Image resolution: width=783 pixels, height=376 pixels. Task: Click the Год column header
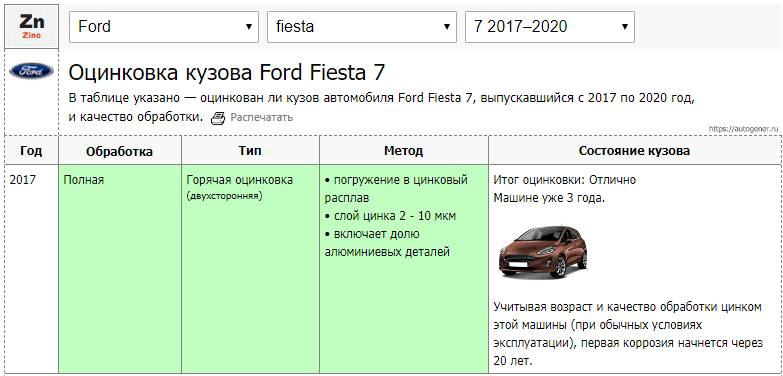[x=31, y=151]
